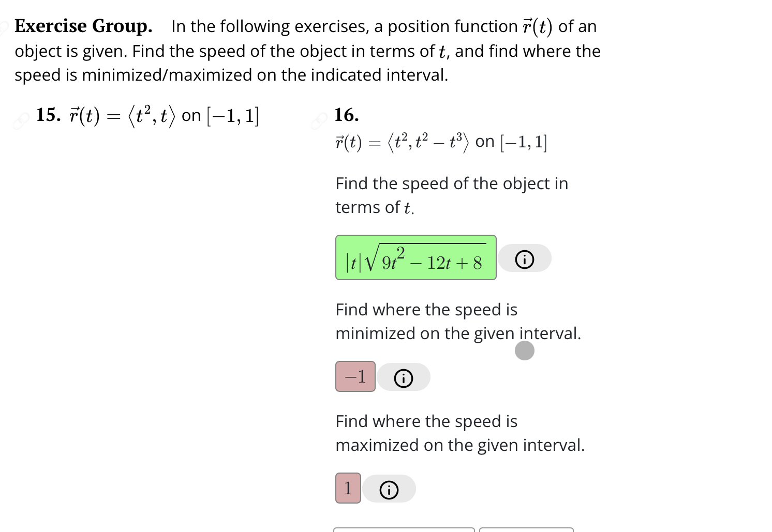Select the green answer box showing the speed formula
772x532 pixels.
pyautogui.click(x=415, y=258)
